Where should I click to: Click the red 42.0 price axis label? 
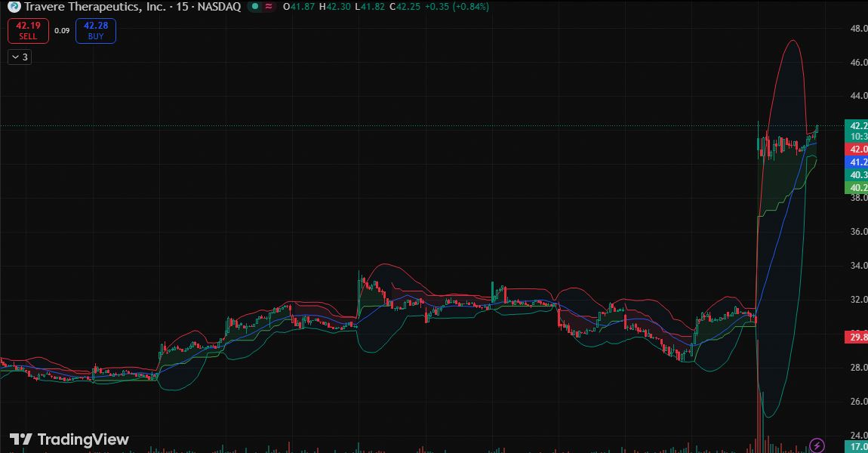tap(857, 149)
